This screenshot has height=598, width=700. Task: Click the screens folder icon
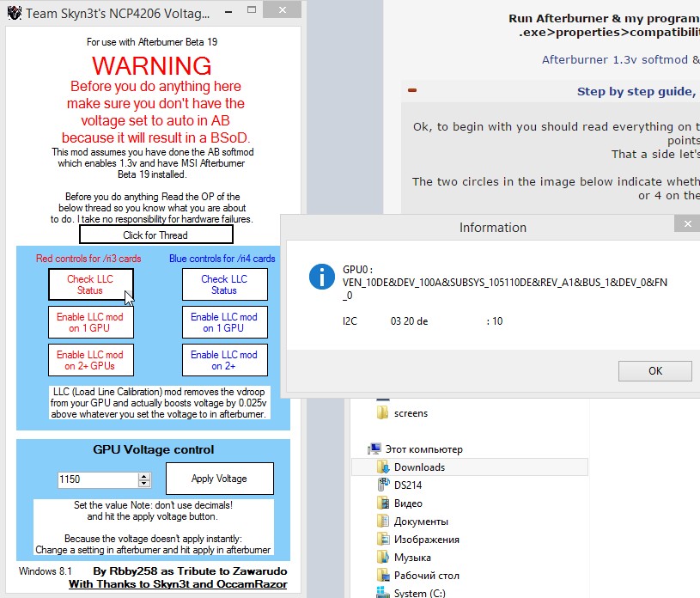point(382,413)
